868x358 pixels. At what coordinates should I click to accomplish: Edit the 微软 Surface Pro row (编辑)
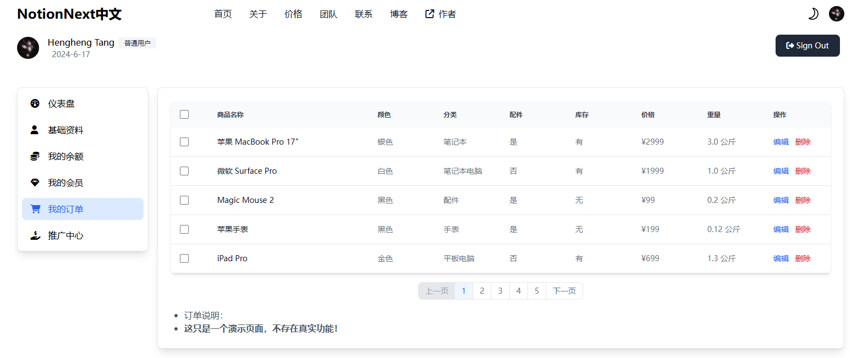tap(781, 171)
